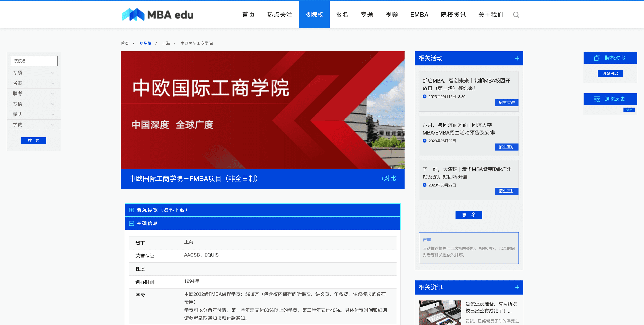Viewport: 644px width, 325px height.
Task: Click +对比 on the FMBA banner
Action: point(388,179)
